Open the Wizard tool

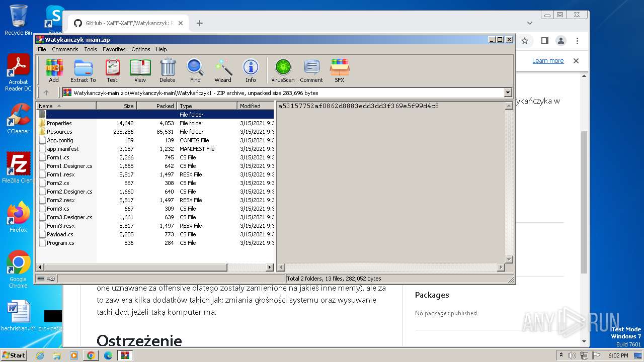click(223, 70)
